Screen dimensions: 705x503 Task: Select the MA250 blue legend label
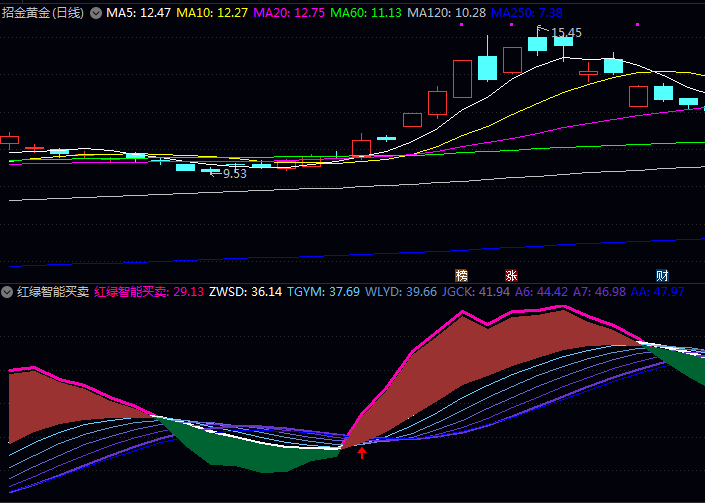pyautogui.click(x=527, y=13)
